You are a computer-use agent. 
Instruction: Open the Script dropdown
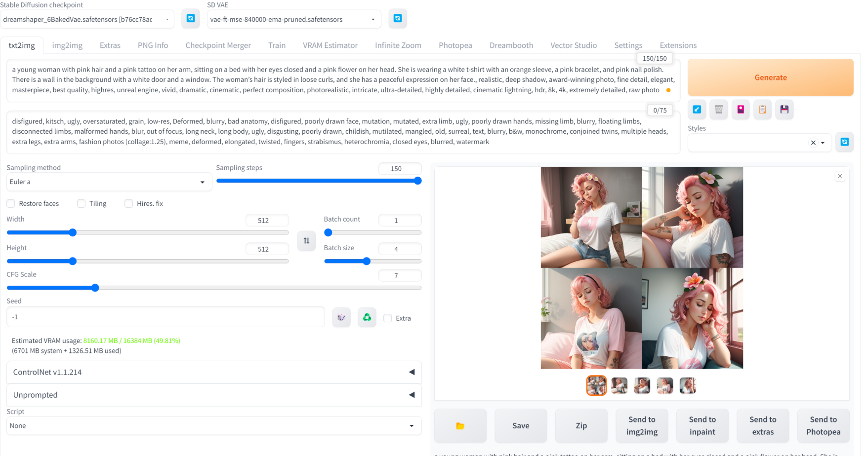pyautogui.click(x=213, y=425)
